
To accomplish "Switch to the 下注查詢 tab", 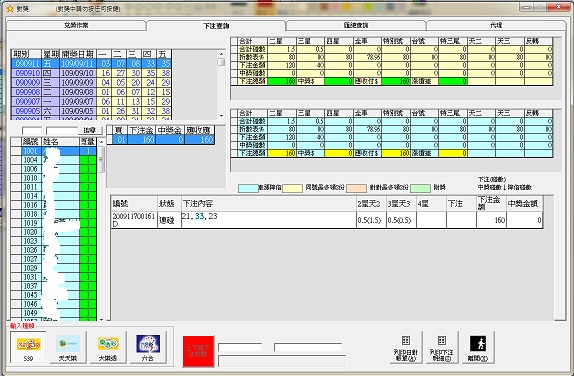I will (216, 26).
